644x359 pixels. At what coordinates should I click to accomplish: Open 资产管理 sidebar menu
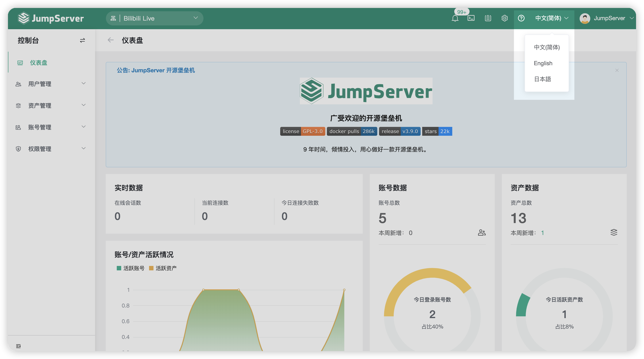pyautogui.click(x=52, y=105)
